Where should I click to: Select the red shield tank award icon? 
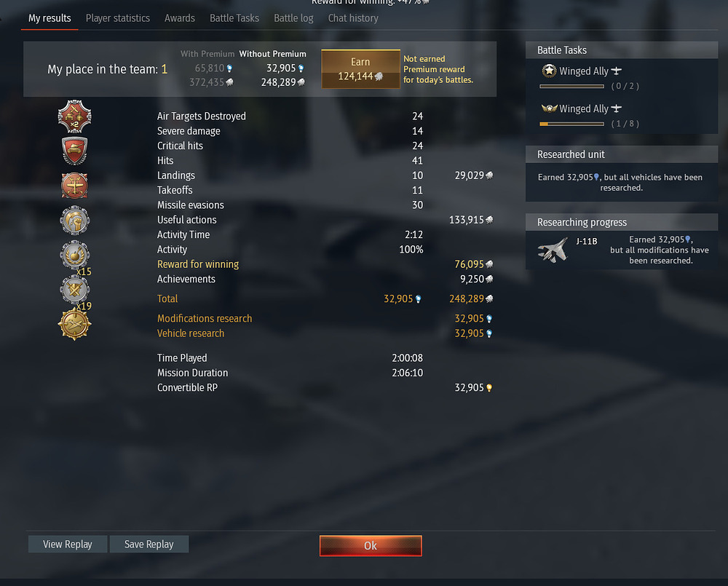tap(74, 151)
